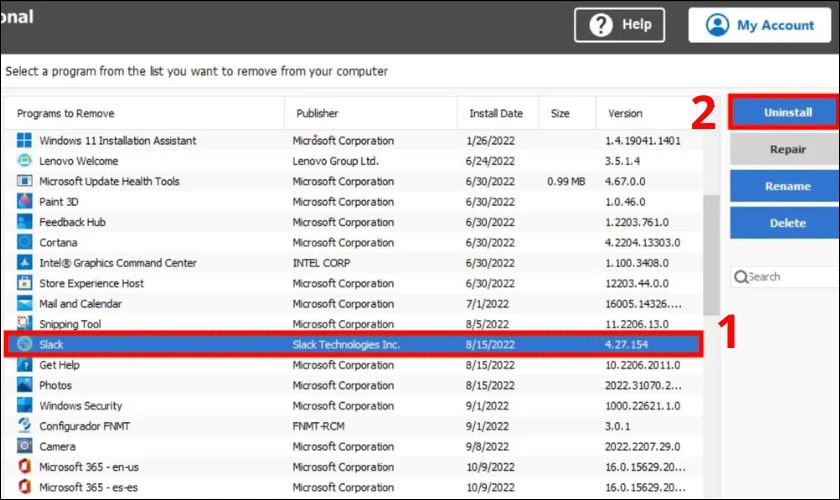Click the Camera app icon

24,446
